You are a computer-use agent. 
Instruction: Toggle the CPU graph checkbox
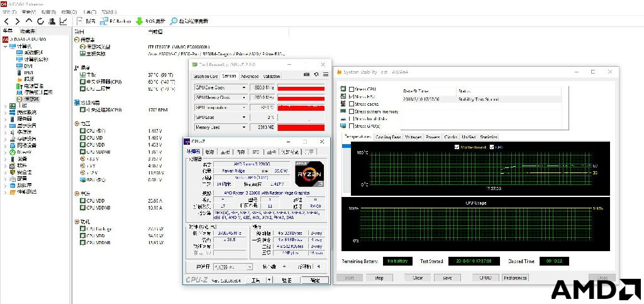point(492,147)
